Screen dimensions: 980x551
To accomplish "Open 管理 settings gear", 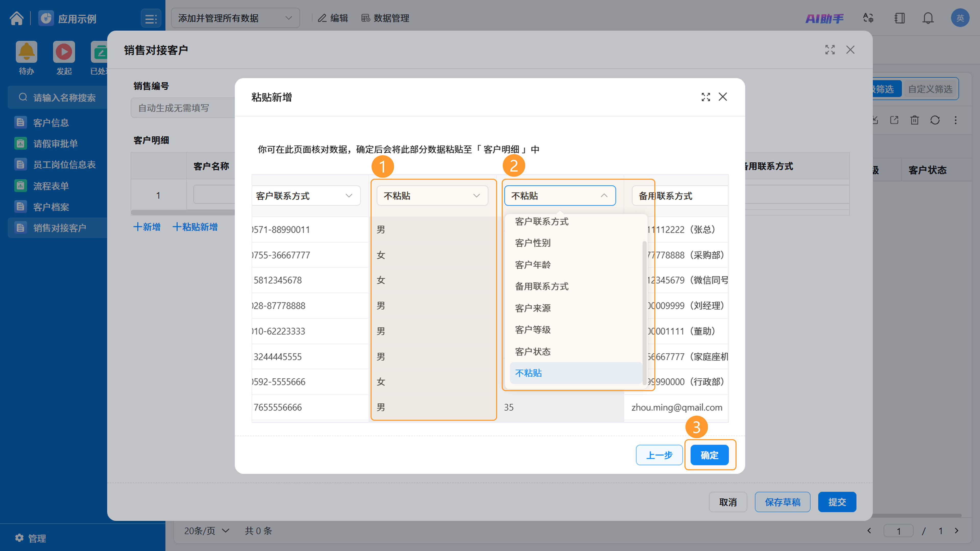I will 30,538.
